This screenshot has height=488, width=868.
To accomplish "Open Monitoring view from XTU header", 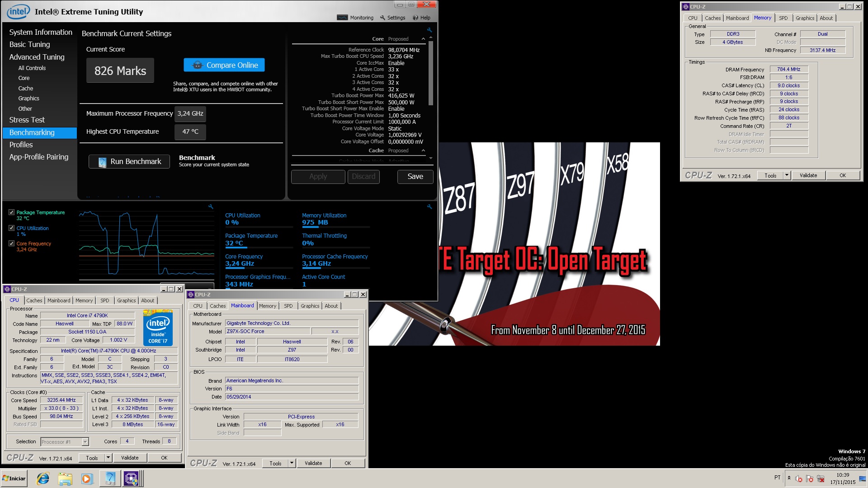I will click(355, 18).
